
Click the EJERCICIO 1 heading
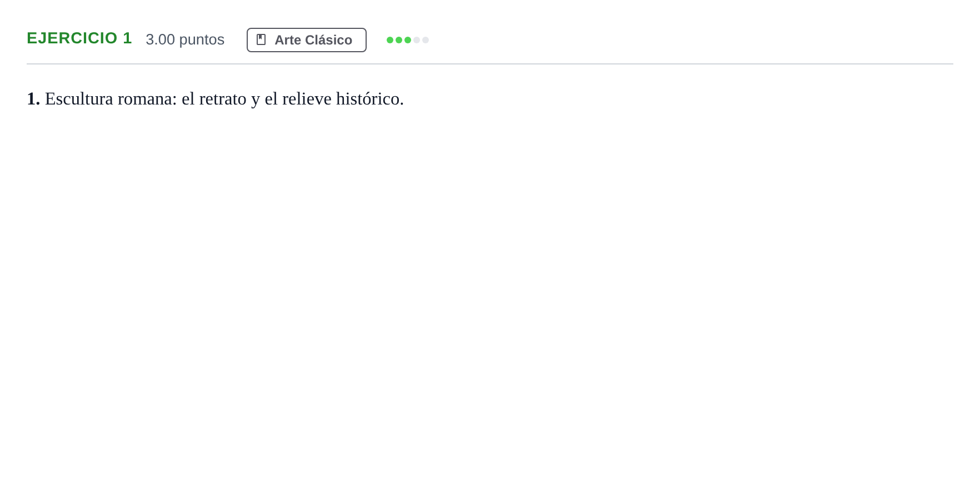pos(79,38)
